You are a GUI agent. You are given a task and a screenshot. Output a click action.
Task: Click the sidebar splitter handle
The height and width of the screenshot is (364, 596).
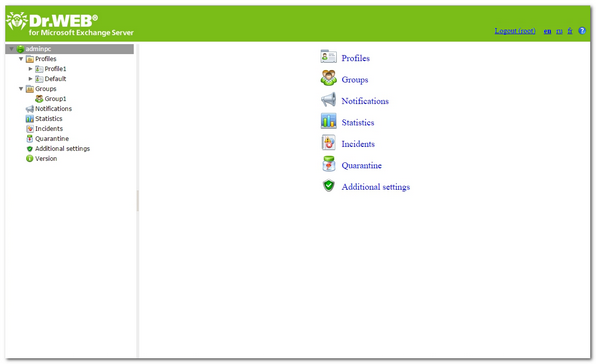click(138, 201)
